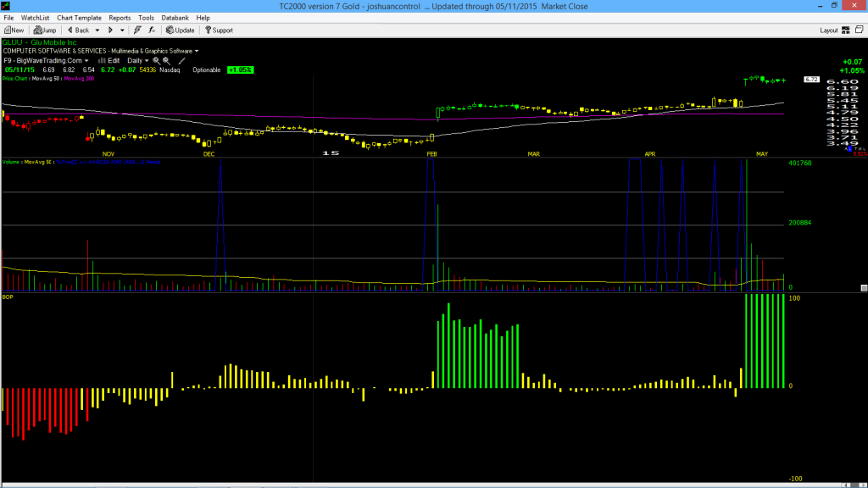
Task: Click the Nasdaq exchange label
Action: tap(170, 69)
